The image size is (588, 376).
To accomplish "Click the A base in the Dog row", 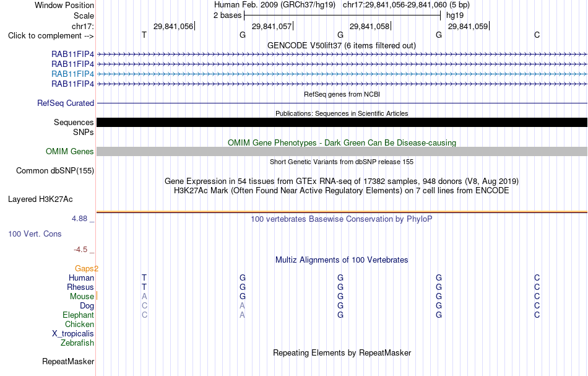I will click(242, 306).
